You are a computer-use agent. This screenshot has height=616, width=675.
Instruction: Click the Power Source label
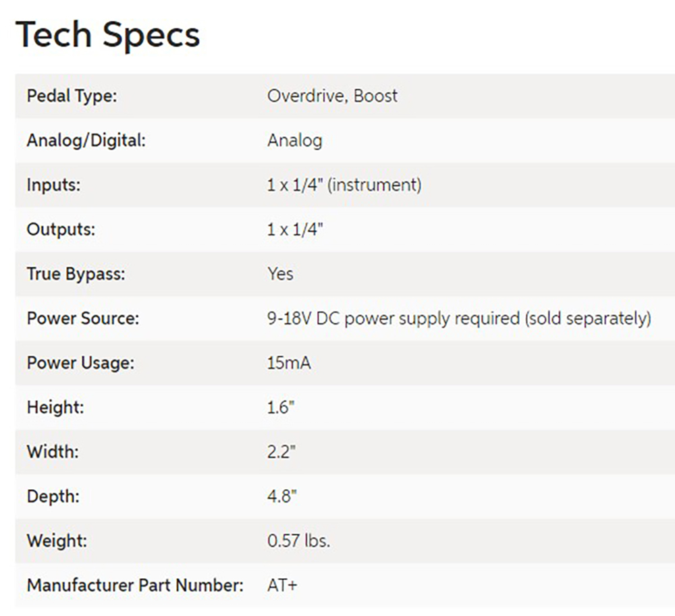click(x=82, y=318)
